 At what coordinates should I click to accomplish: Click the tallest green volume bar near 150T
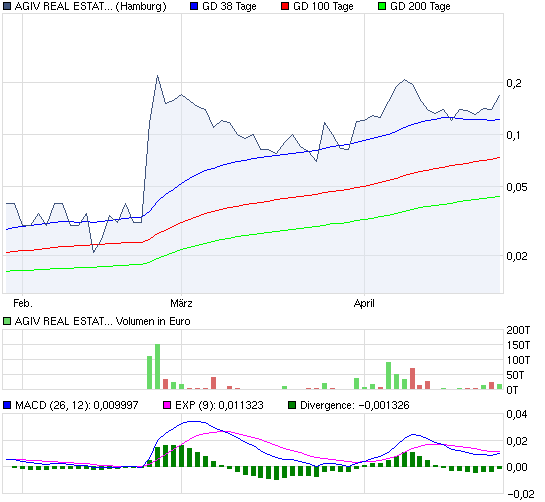click(x=157, y=367)
